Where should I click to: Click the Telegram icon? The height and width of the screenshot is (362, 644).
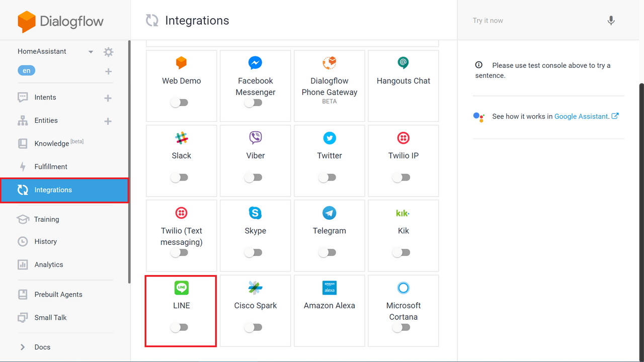pos(329,213)
